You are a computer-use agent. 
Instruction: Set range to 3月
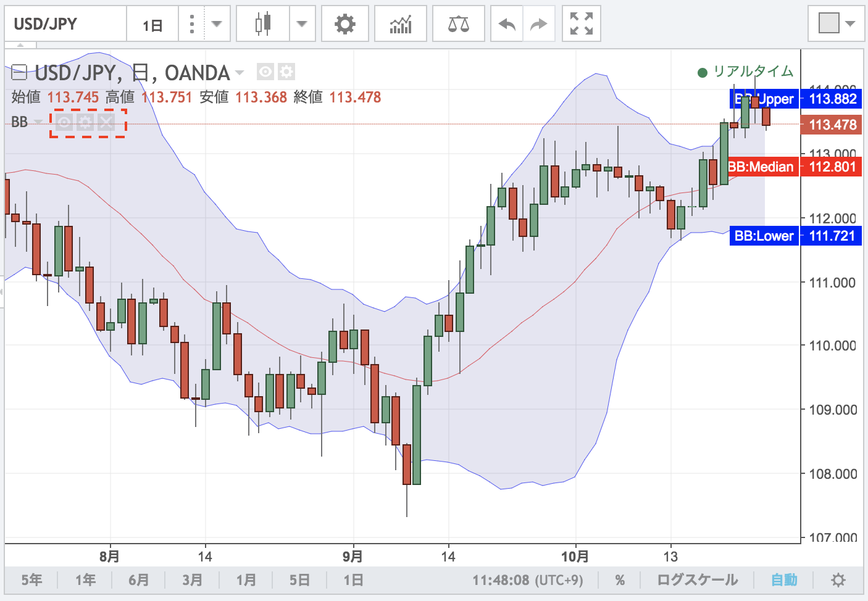click(x=193, y=580)
